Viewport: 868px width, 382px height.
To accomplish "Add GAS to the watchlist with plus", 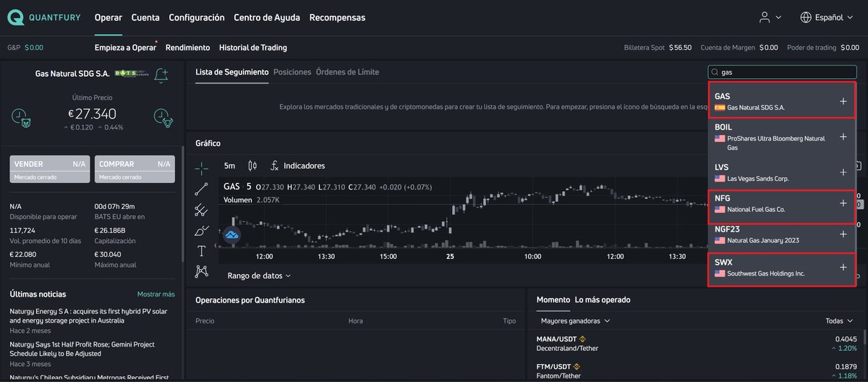I will coord(843,102).
